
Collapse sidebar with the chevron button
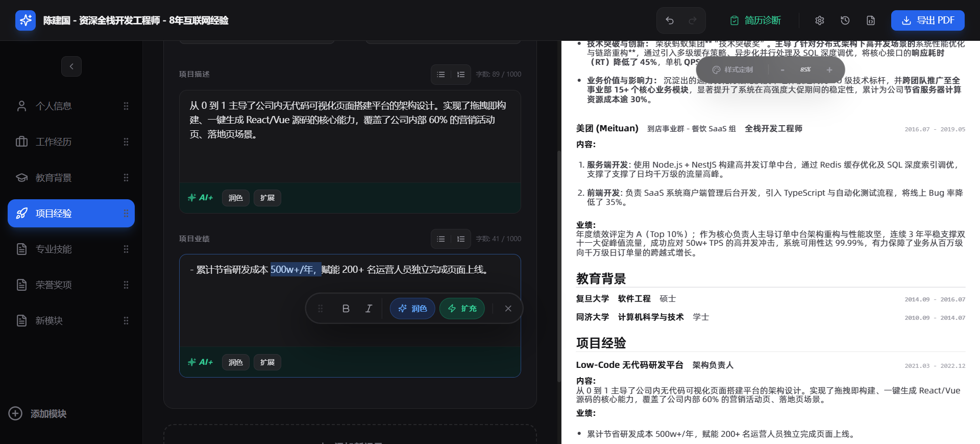[71, 66]
